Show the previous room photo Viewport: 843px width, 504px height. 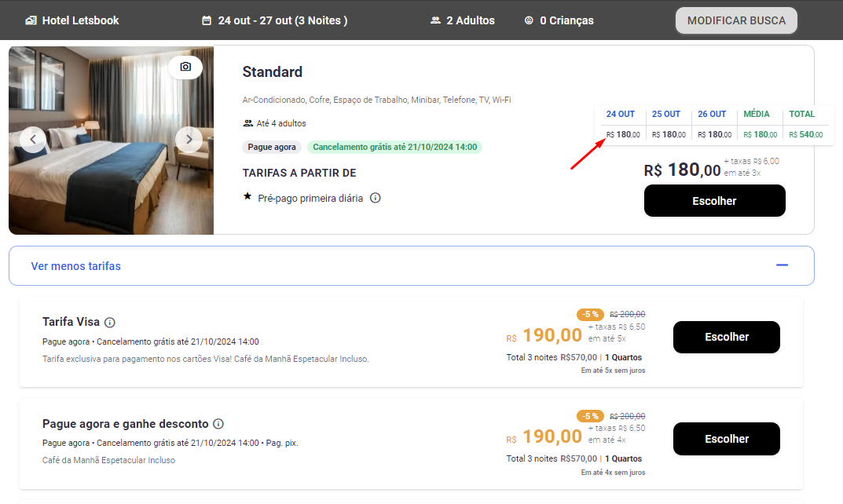(x=33, y=140)
